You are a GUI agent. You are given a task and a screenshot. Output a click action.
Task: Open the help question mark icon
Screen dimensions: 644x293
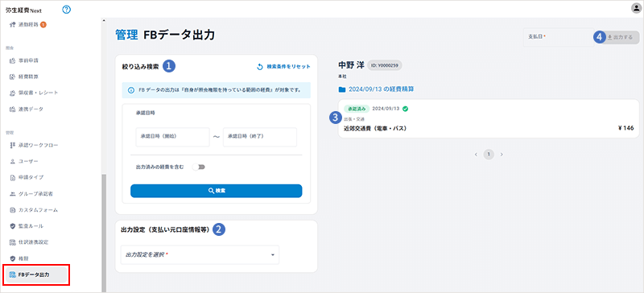click(67, 9)
